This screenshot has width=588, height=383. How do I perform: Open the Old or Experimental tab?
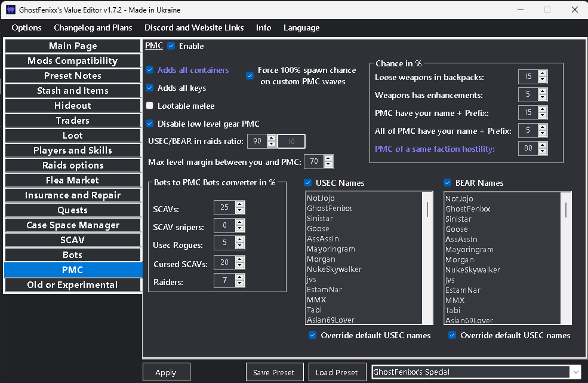[73, 284]
